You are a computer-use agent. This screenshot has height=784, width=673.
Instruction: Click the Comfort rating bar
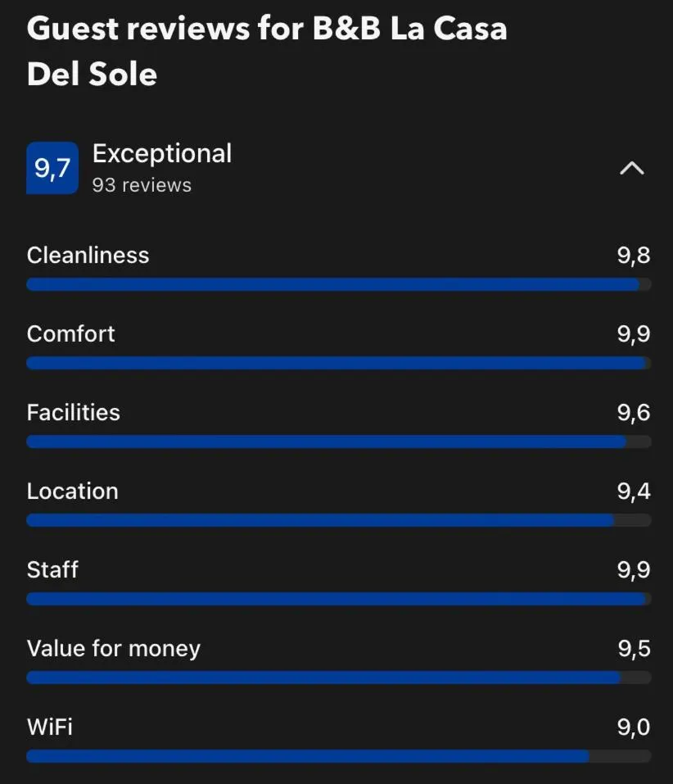[x=338, y=363]
